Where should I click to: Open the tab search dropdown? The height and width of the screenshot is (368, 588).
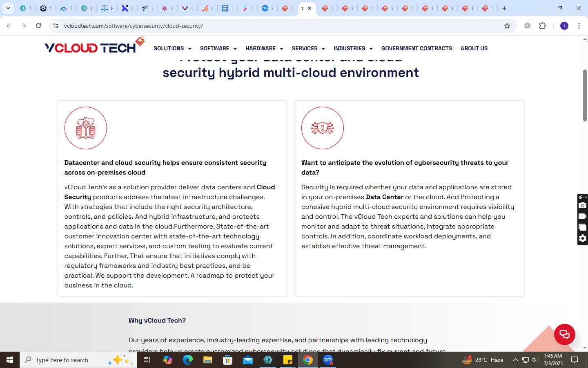8,8
